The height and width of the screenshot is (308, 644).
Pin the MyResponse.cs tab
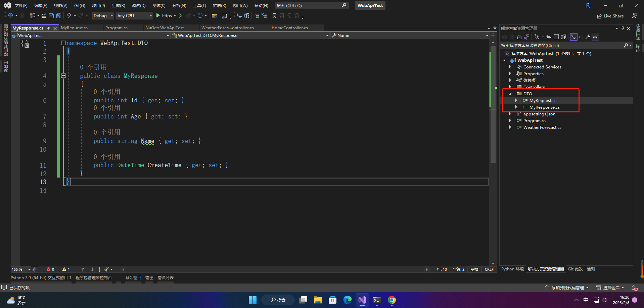point(49,28)
